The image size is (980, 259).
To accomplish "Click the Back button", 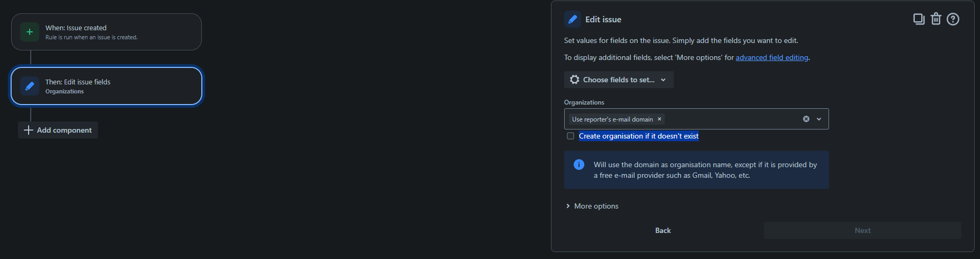I will (663, 230).
